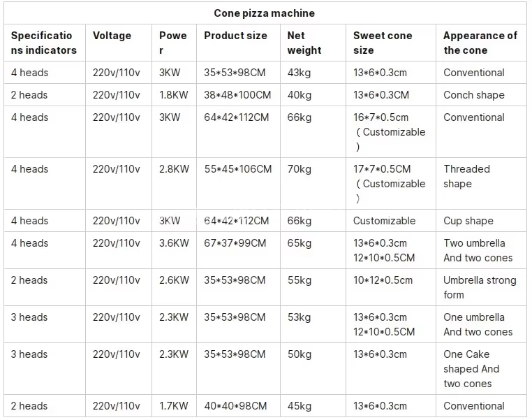Select the 1.7KW power cell
The height and width of the screenshot is (420, 532).
(x=174, y=406)
